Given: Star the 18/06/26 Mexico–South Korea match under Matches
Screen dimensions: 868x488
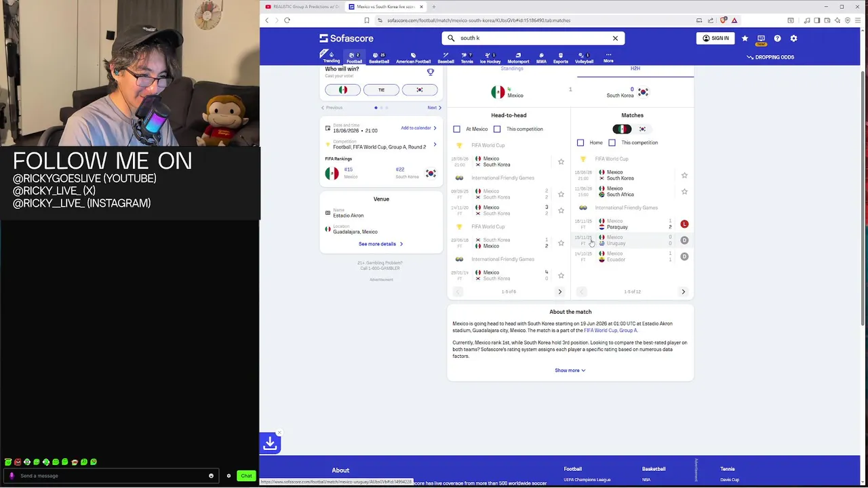Looking at the screenshot, I should click(x=684, y=176).
